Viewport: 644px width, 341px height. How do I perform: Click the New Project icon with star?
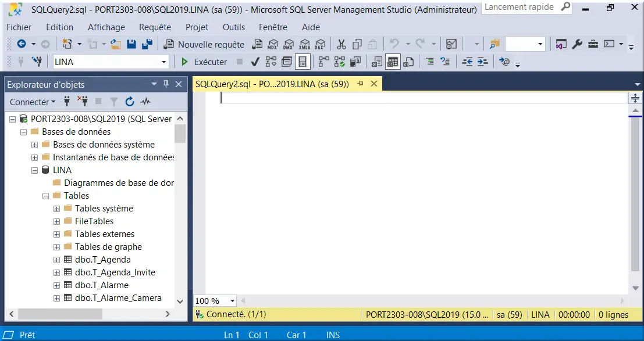click(67, 44)
